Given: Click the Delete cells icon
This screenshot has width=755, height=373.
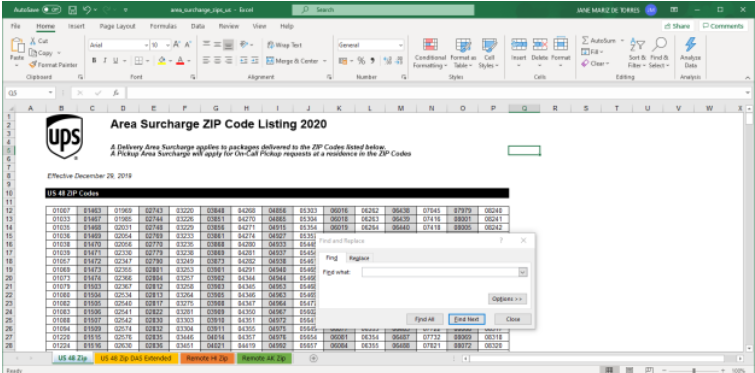Looking at the screenshot, I should click(540, 44).
